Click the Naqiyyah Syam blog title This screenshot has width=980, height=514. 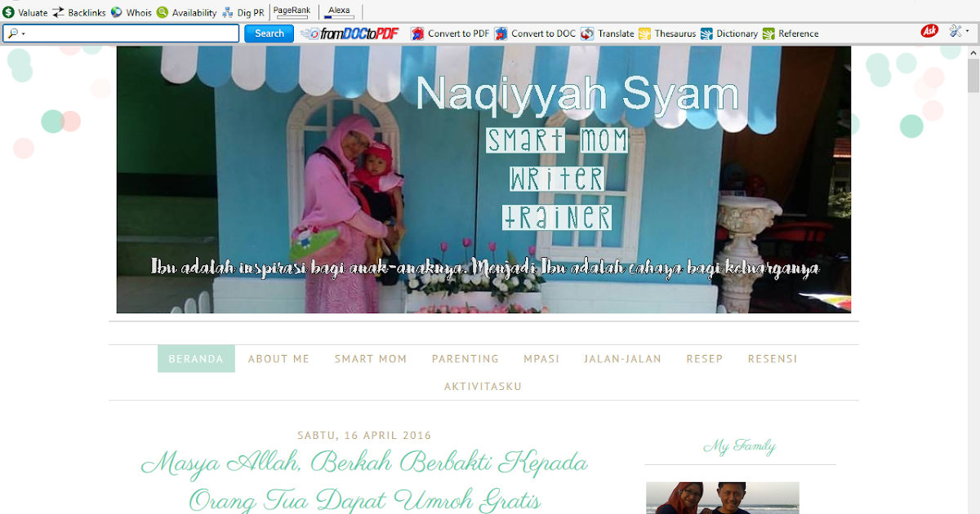point(577,95)
